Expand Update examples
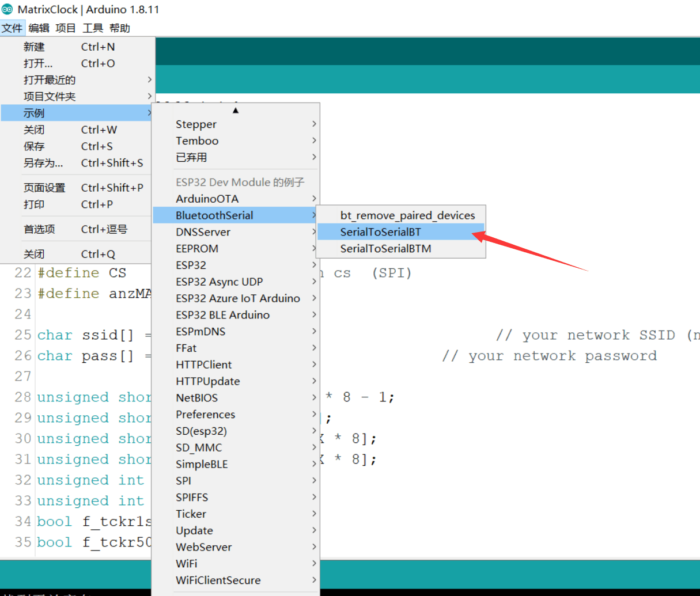Viewport: 700px width, 596px height. click(x=236, y=530)
